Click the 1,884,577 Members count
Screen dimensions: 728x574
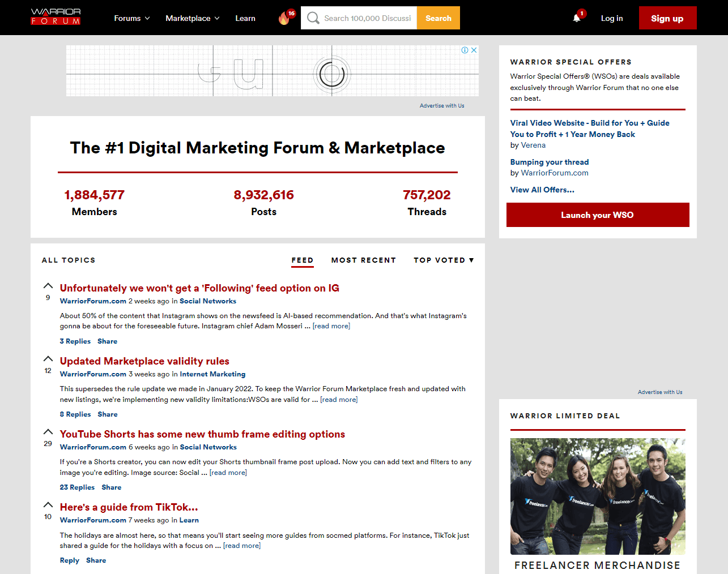coord(94,195)
